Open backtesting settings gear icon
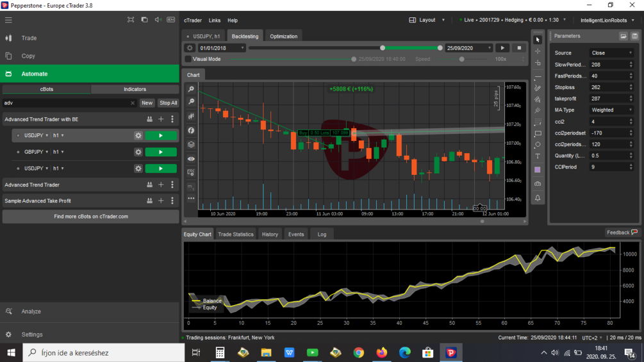Screen dimensions: 644x362 (x=190, y=48)
